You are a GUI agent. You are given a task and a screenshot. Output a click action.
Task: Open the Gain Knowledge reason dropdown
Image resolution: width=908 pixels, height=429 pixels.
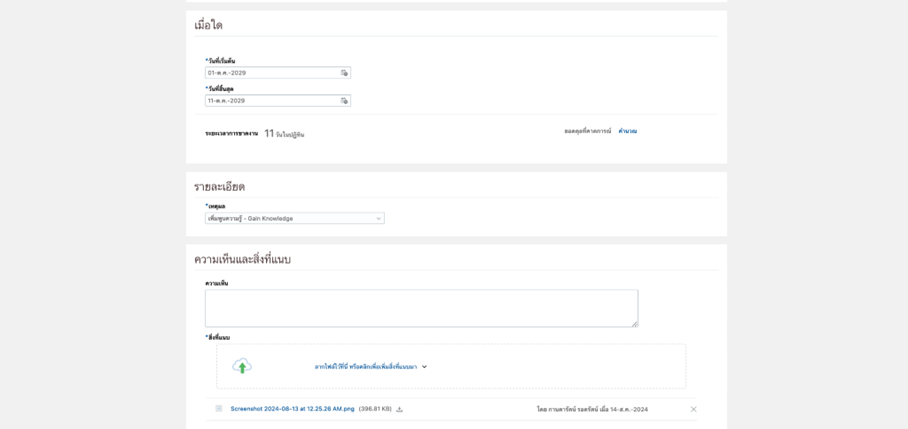(x=294, y=218)
